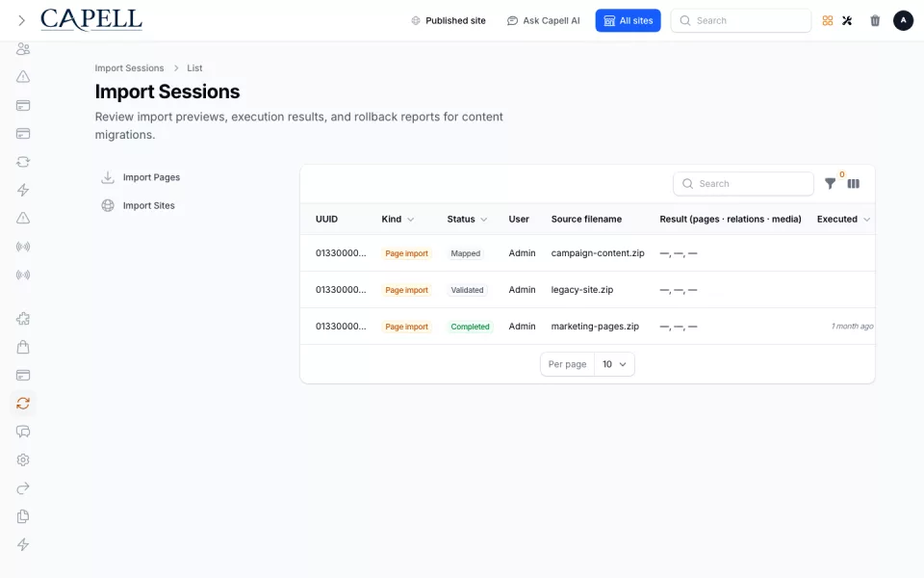Open Ask Capell AI
This screenshot has width=924, height=578.
point(543,20)
